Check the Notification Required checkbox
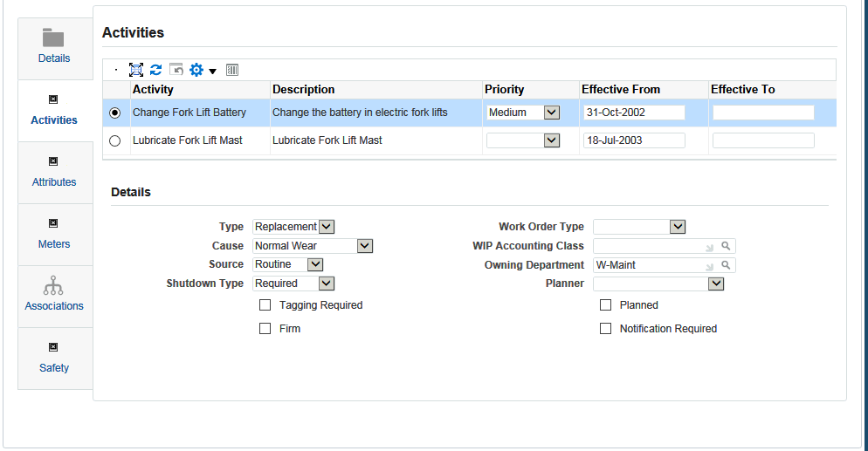The height and width of the screenshot is (451, 868). [605, 329]
